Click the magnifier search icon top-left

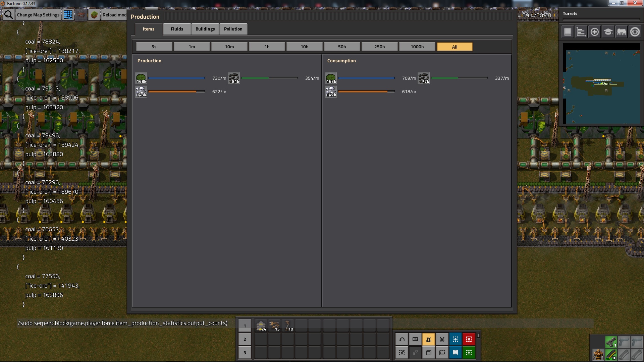point(8,15)
